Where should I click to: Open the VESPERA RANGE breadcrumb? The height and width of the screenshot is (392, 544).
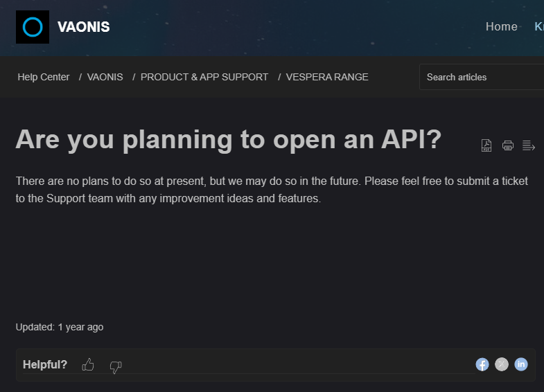pyautogui.click(x=327, y=77)
